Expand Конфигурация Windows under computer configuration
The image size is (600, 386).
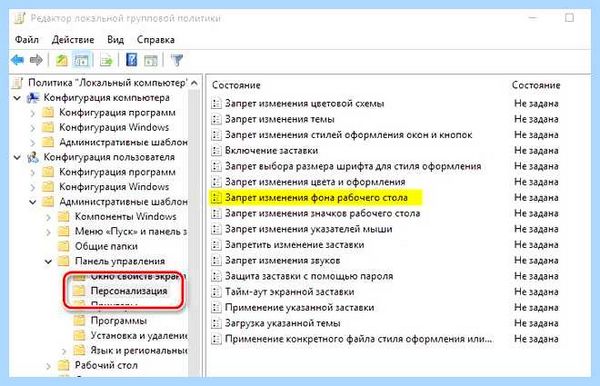tap(33, 128)
